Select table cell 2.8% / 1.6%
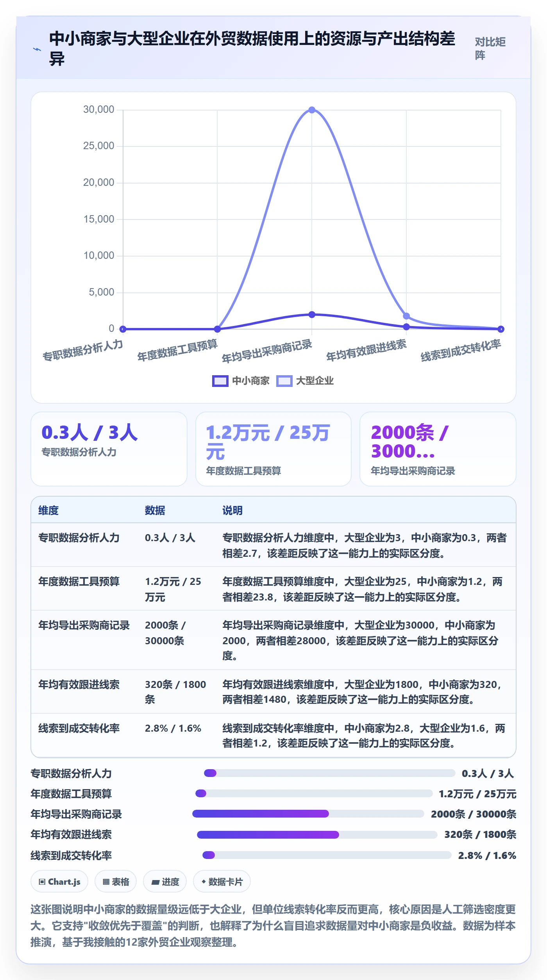547x980 pixels. (x=173, y=728)
